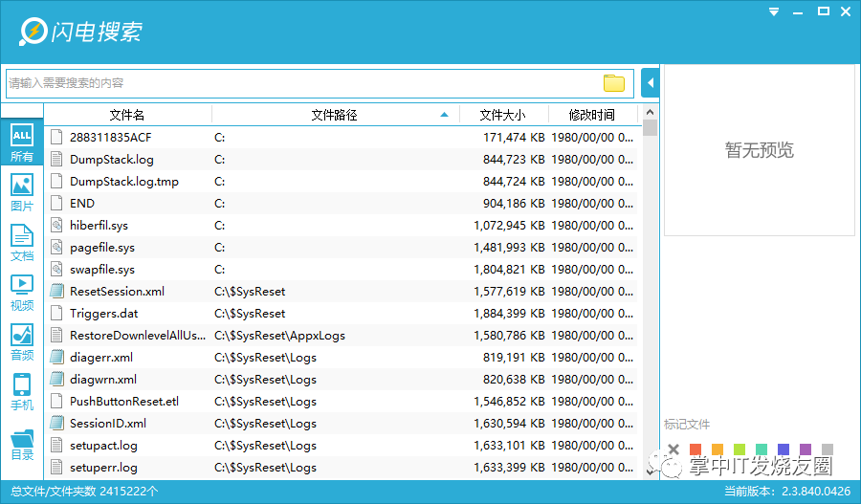Mark file with gray color
Viewport: 861px width, 504px height.
pyautogui.click(x=828, y=449)
